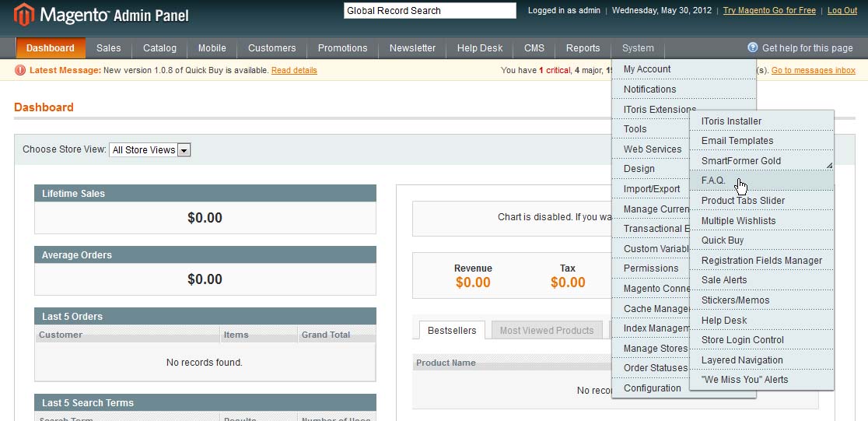
Task: Select Import/Export menu entry
Action: point(650,189)
